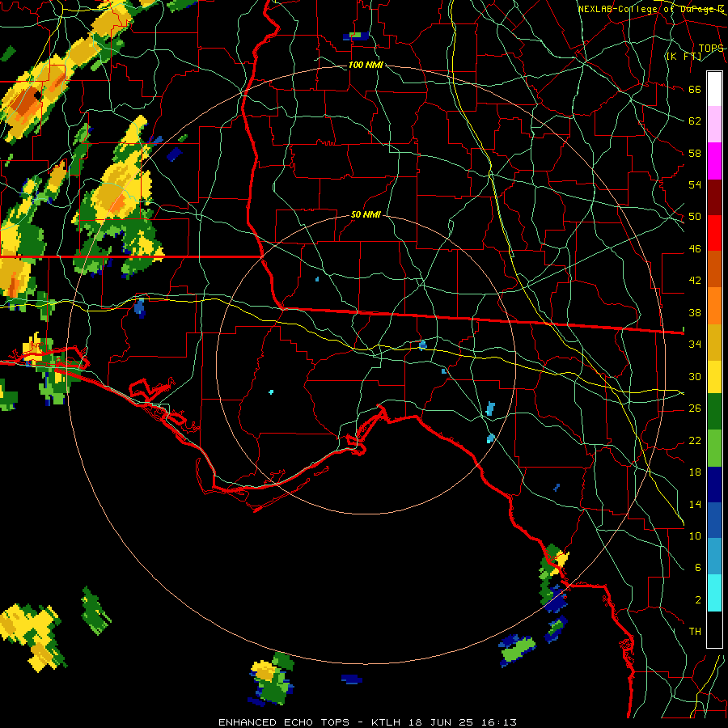728x728 pixels.
Task: Click the "TH" threshold legend label
Action: [695, 632]
